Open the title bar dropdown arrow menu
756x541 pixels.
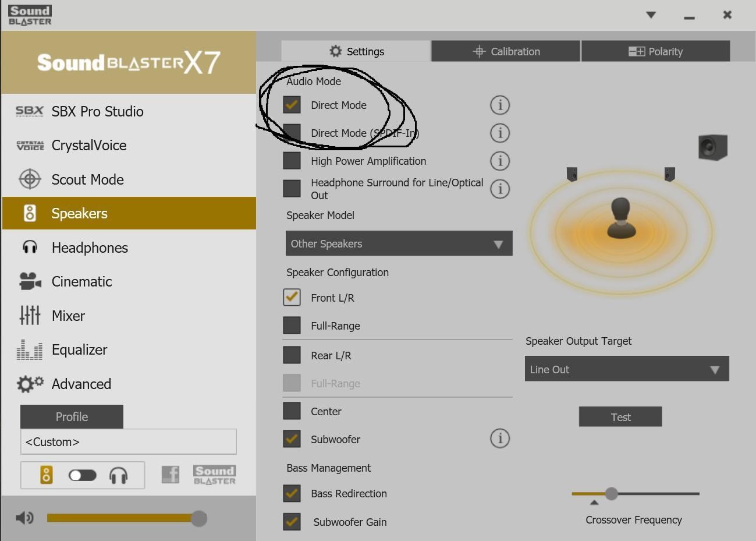point(651,15)
